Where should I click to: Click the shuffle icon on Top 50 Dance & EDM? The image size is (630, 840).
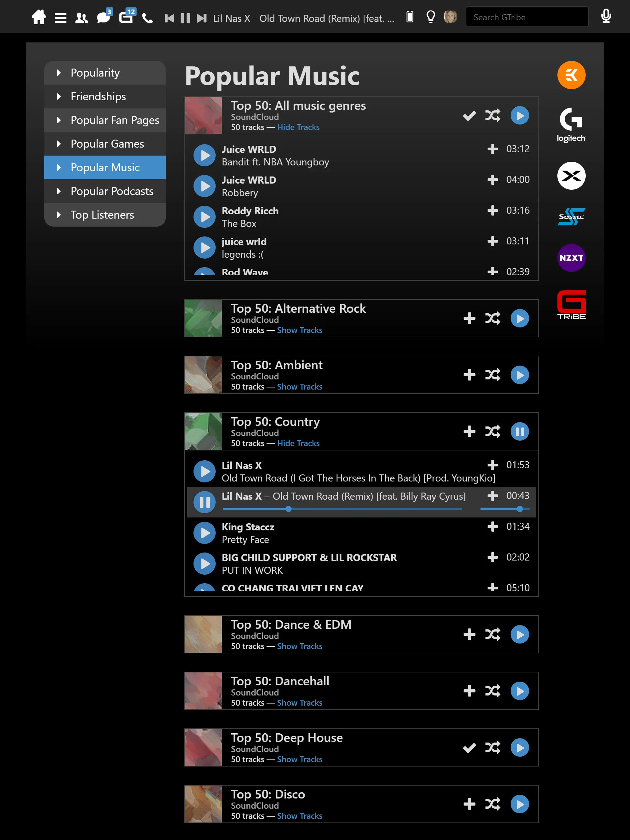click(493, 634)
